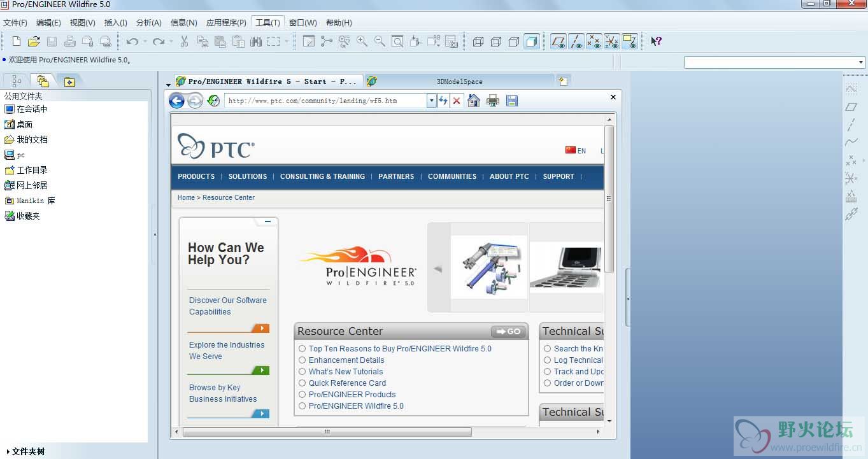Select Manikin 库 entry
The width and height of the screenshot is (868, 459).
pyautogui.click(x=30, y=201)
